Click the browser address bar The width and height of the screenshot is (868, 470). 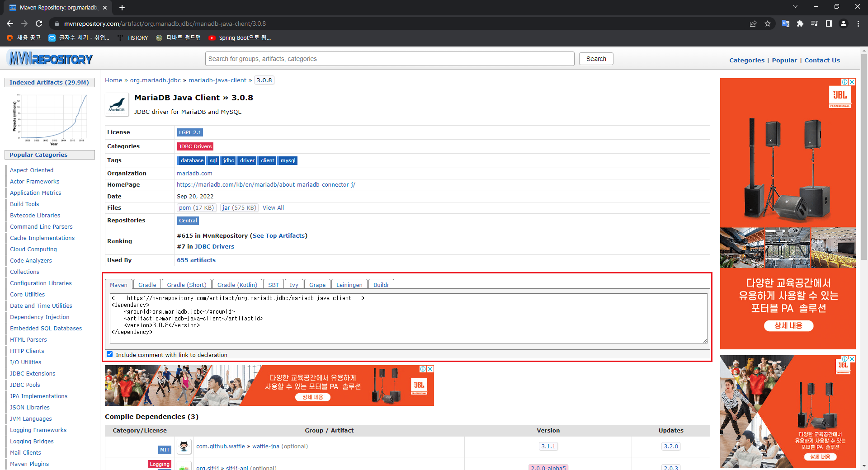(x=398, y=23)
